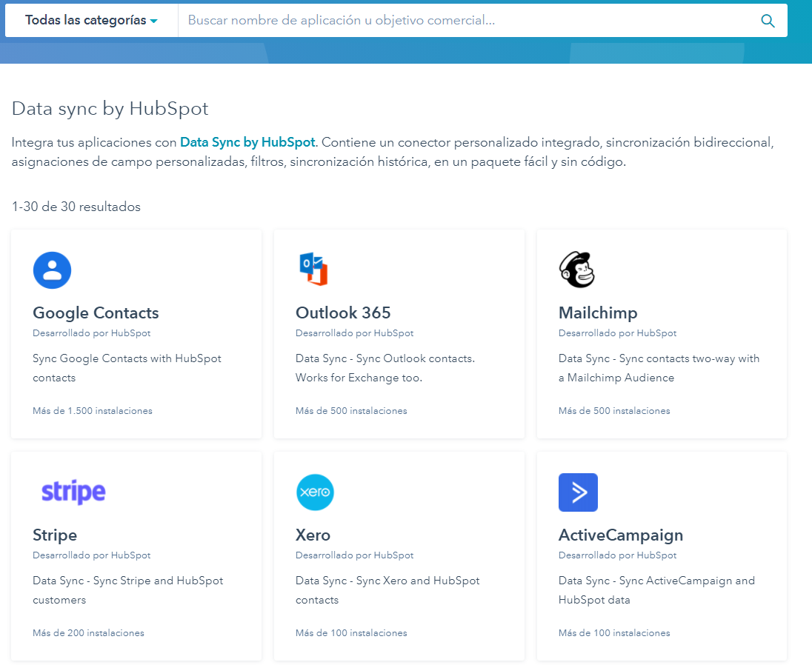This screenshot has width=812, height=665.
Task: Open the Google Contacts app icon
Action: point(53,270)
